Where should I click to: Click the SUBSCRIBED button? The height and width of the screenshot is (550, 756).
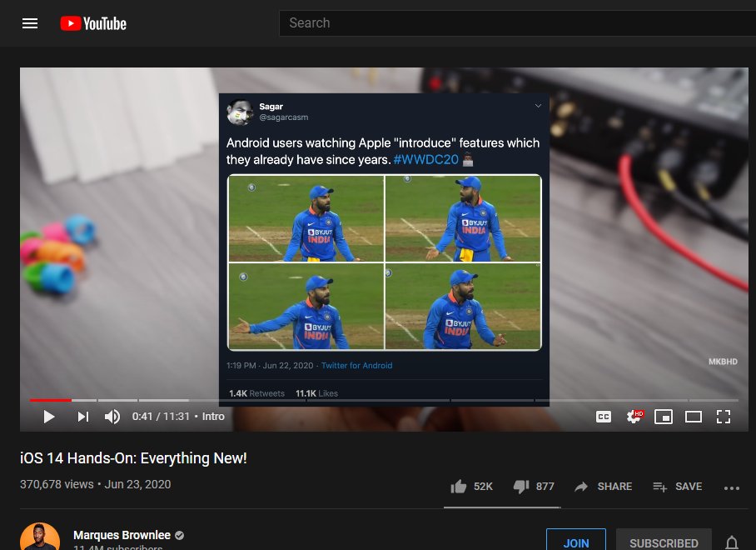tap(664, 540)
